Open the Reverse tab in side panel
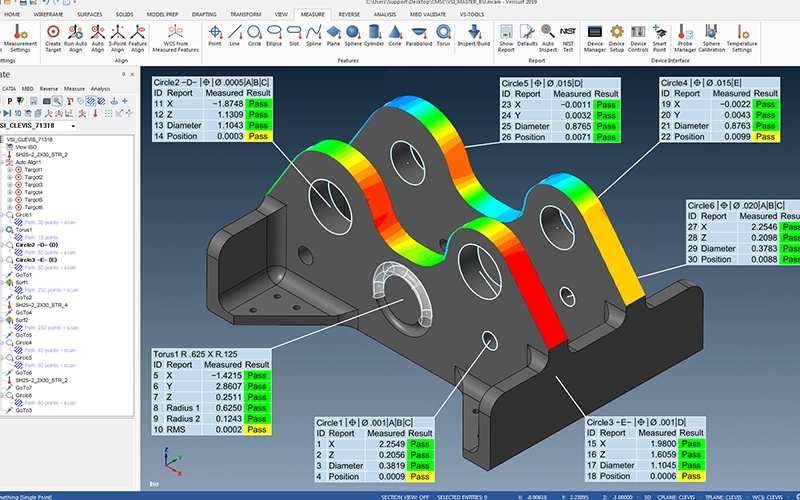Image resolution: width=800 pixels, height=500 pixels. 48,89
